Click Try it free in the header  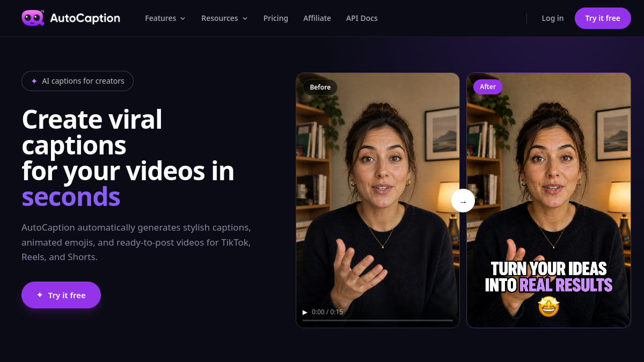pyautogui.click(x=603, y=18)
